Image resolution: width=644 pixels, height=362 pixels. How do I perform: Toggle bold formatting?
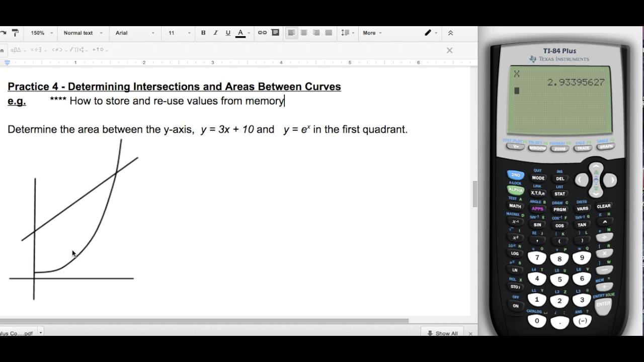tap(203, 33)
